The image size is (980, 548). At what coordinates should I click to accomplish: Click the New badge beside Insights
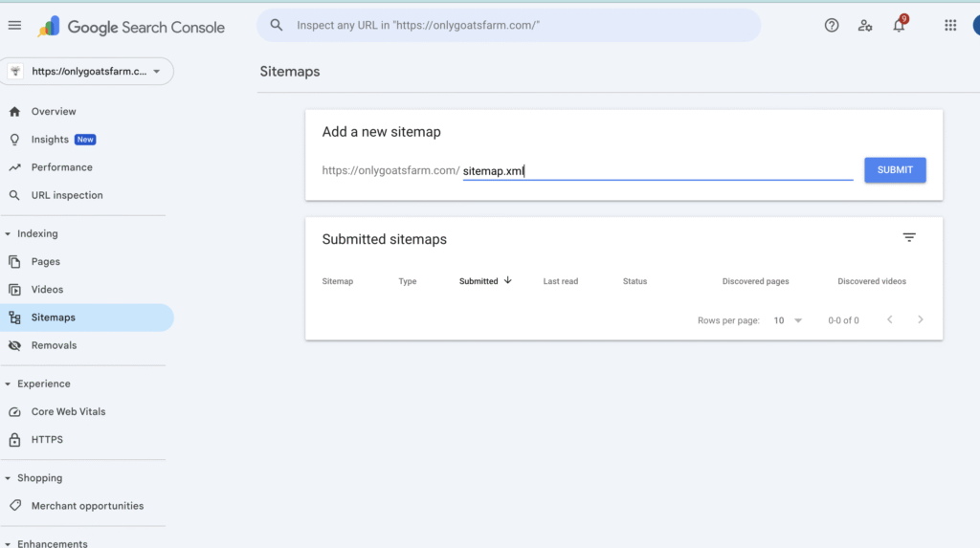click(85, 140)
